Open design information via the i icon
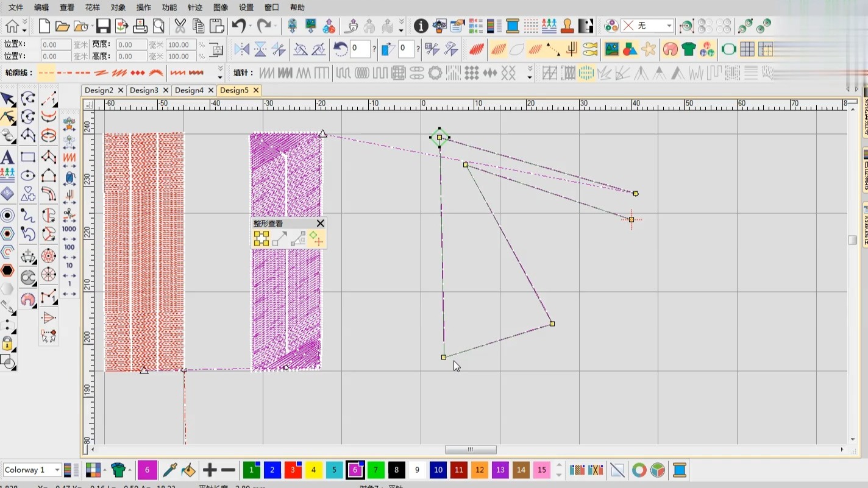Screen dimensions: 868x488 [x=421, y=26]
